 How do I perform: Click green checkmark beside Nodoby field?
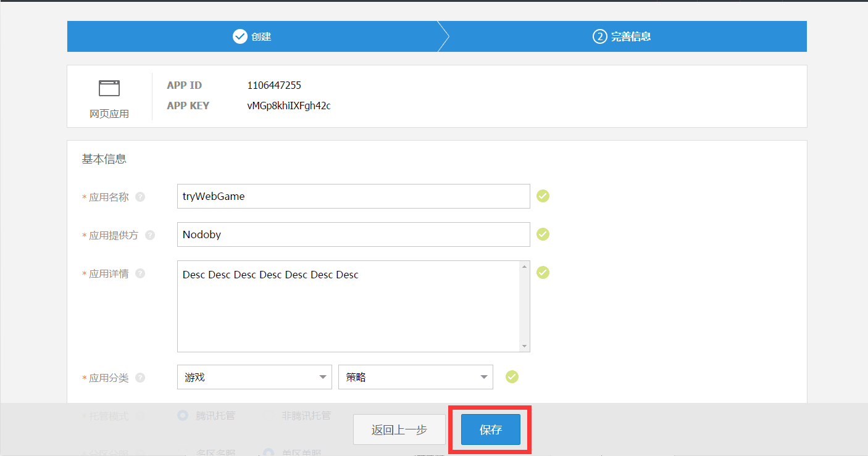[x=543, y=234]
